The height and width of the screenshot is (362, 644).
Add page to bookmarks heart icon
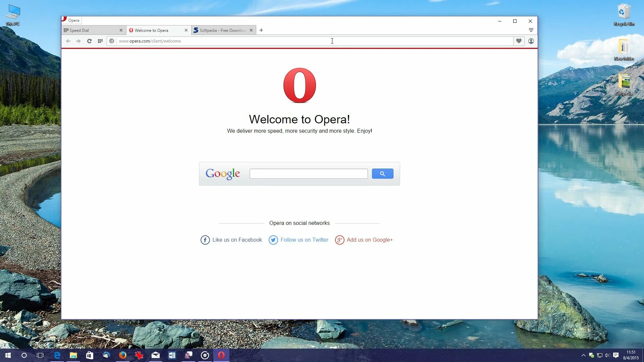click(x=519, y=41)
